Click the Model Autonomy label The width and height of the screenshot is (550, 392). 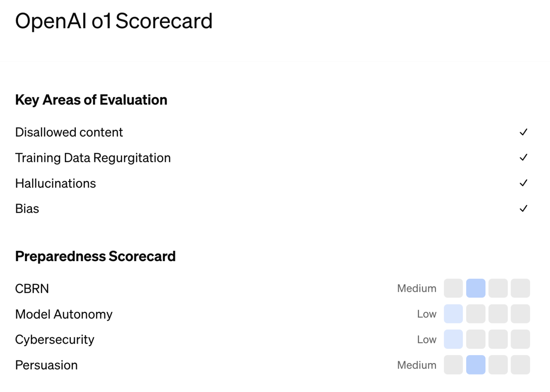[64, 314]
